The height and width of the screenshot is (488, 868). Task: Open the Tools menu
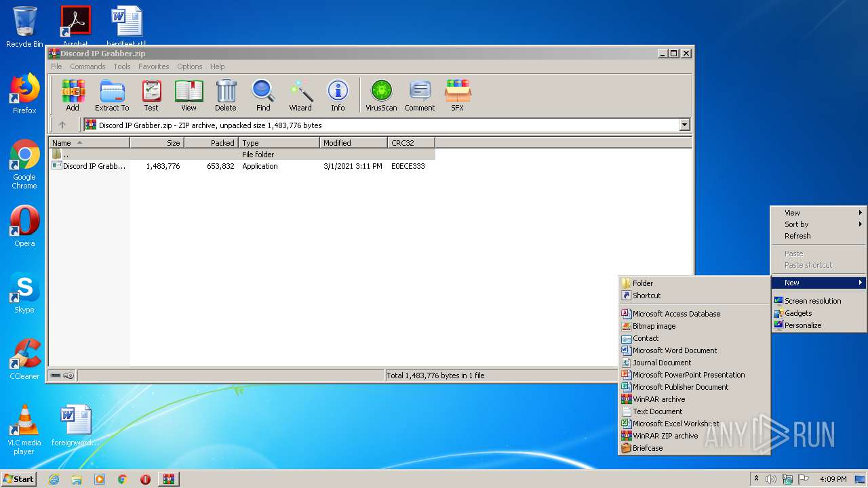coord(122,66)
